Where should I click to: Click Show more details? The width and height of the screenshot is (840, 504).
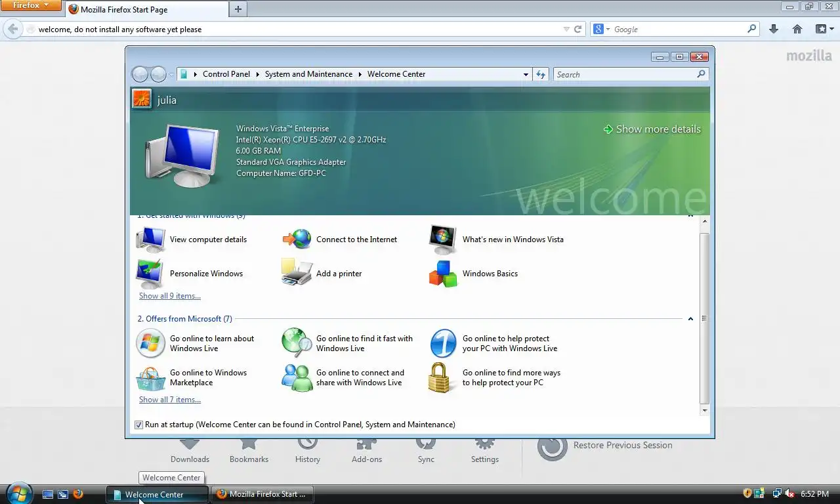point(652,129)
